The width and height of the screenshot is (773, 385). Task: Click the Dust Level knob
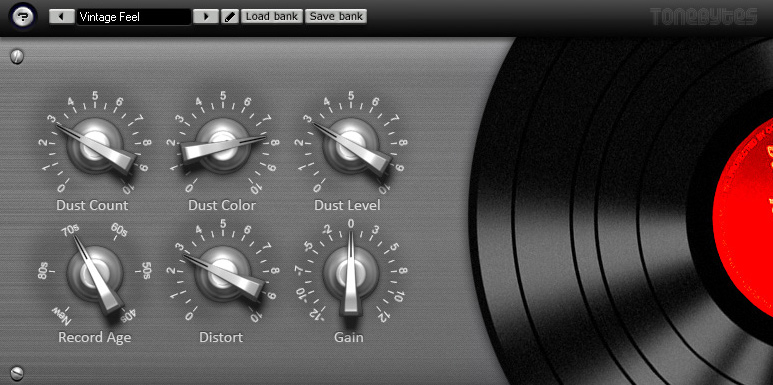click(351, 145)
